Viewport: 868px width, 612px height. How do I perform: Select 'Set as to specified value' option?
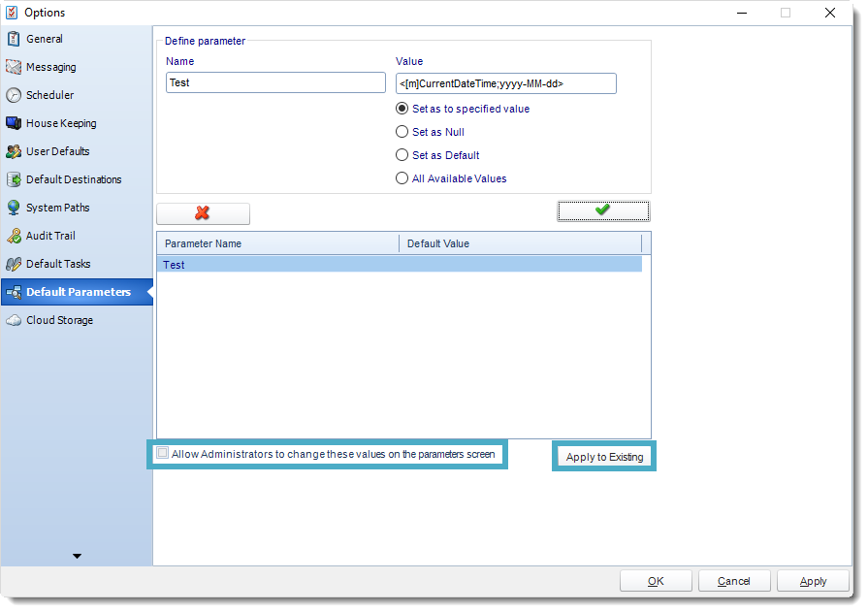tap(402, 109)
